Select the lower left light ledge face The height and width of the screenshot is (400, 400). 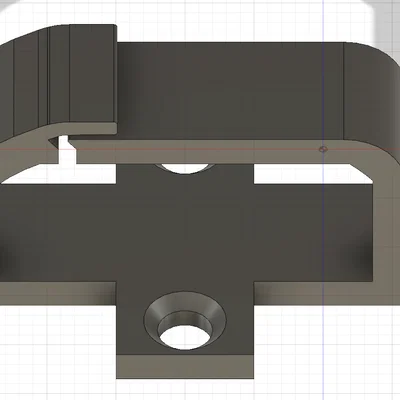click(57, 293)
